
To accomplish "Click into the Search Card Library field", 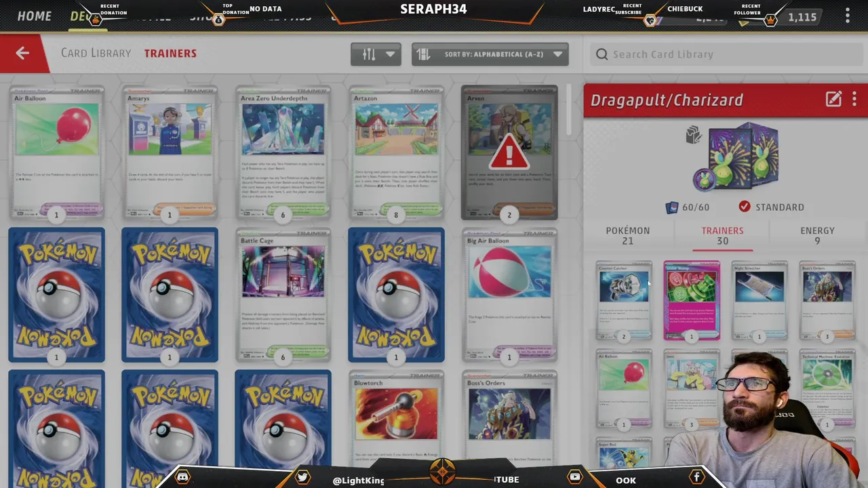I will point(726,54).
